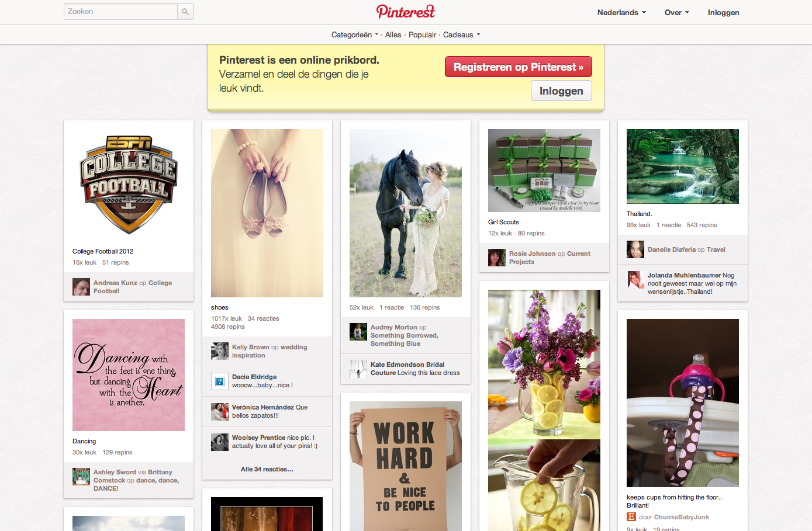The height and width of the screenshot is (531, 812).
Task: Open the Pinterest logo home link
Action: [x=406, y=12]
